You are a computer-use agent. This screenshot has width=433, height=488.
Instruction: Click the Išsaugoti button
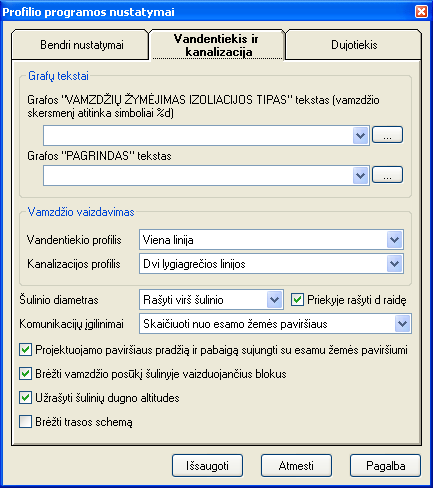pyautogui.click(x=207, y=466)
